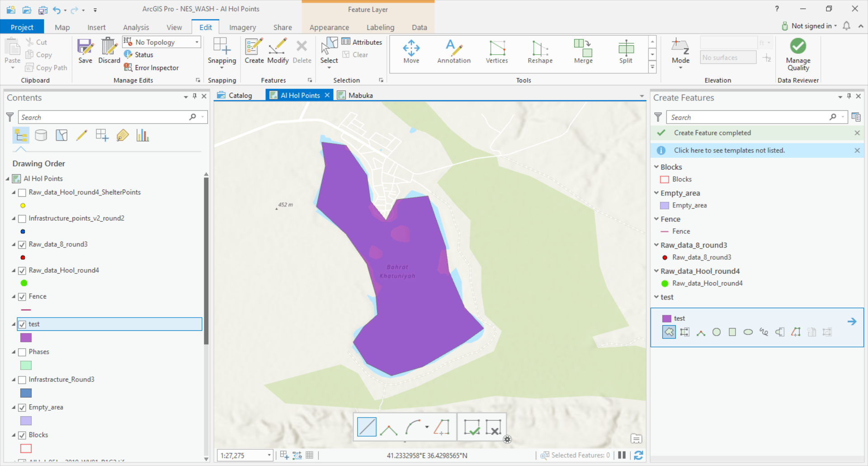Switch Contents to List By Data Source
Viewport: 868px width, 466px height.
[x=41, y=135]
